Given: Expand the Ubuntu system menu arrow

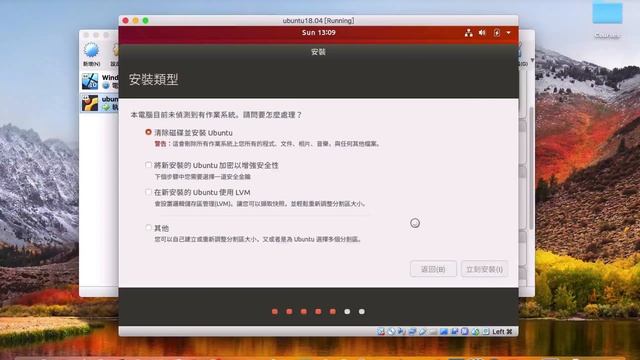Looking at the screenshot, I should click(509, 33).
